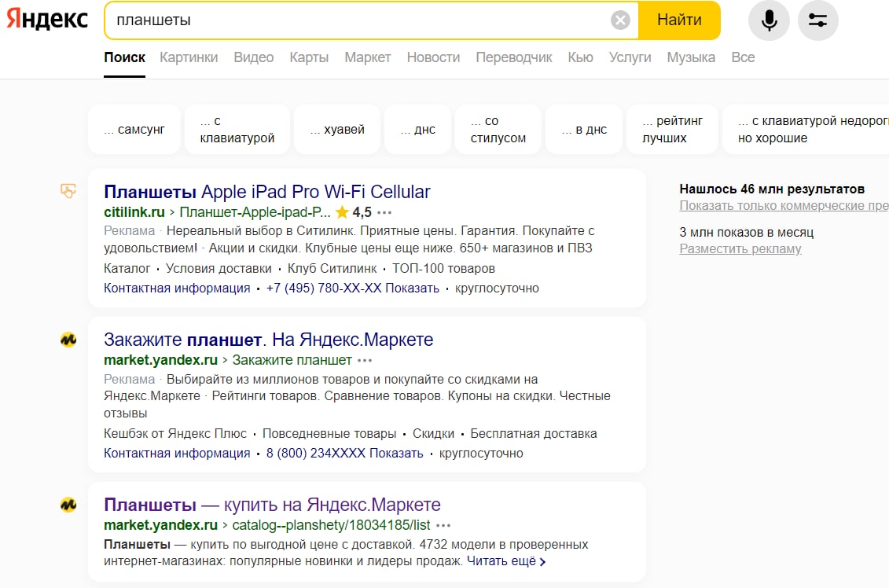Select the с клавиатурой недорогие но хорошие chip
The width and height of the screenshot is (889, 588).
click(806, 129)
